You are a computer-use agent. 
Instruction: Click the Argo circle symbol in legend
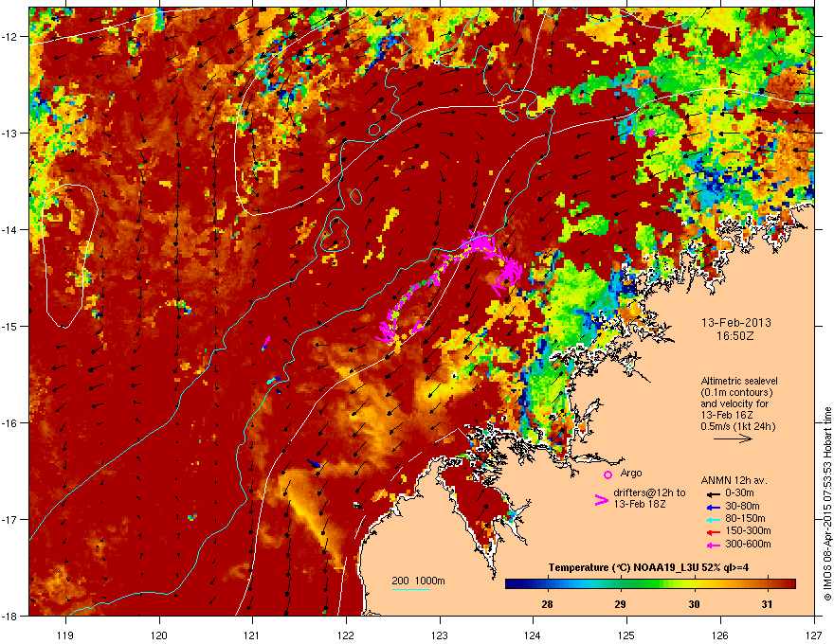(607, 474)
